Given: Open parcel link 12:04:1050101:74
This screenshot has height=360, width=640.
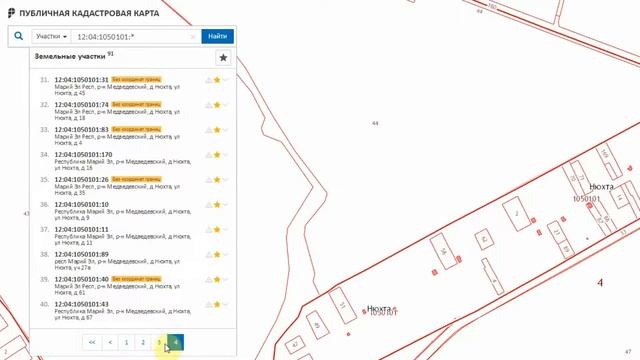Looking at the screenshot, I should pyautogui.click(x=82, y=105).
